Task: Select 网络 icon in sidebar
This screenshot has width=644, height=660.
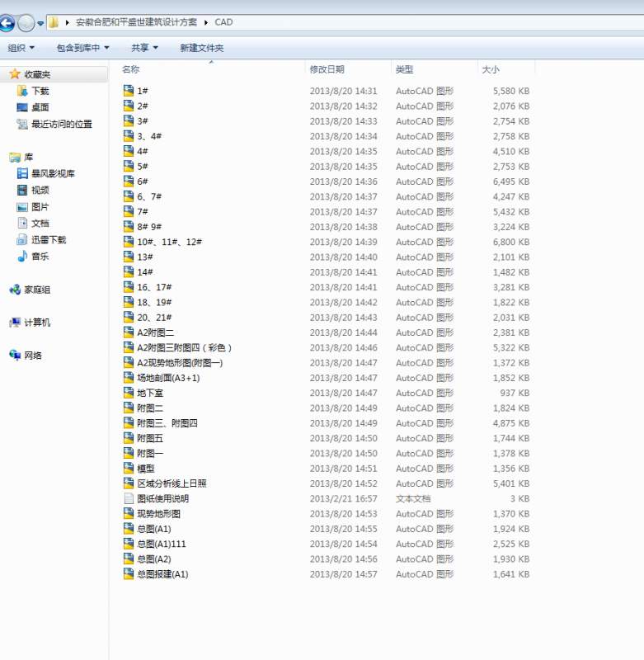Action: pyautogui.click(x=15, y=356)
